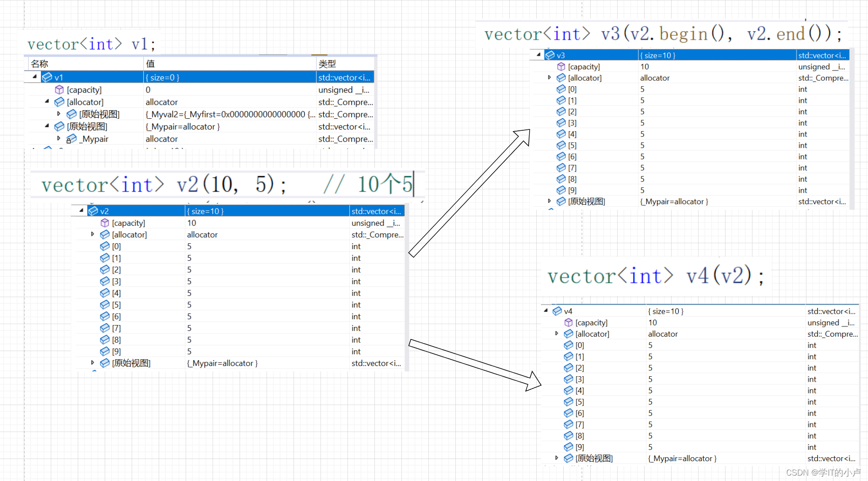Expand the _Mypair node under v1
868x481 pixels.
coord(59,138)
